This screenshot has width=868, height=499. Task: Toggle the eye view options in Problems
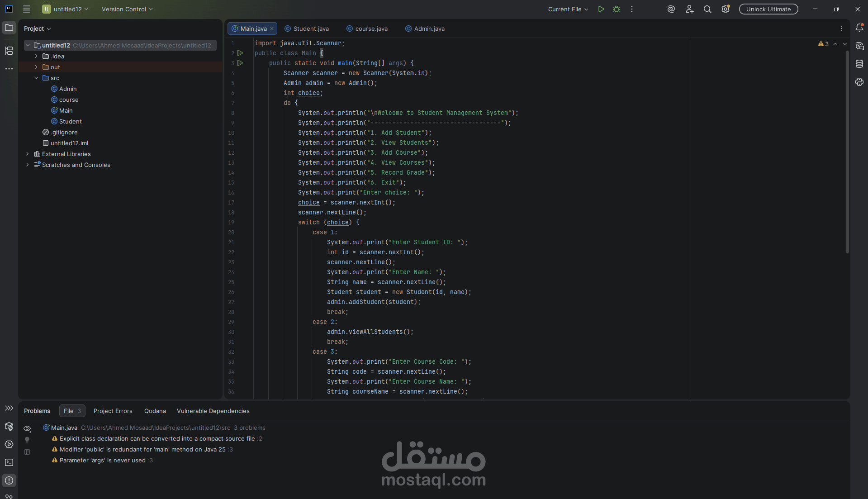click(27, 428)
